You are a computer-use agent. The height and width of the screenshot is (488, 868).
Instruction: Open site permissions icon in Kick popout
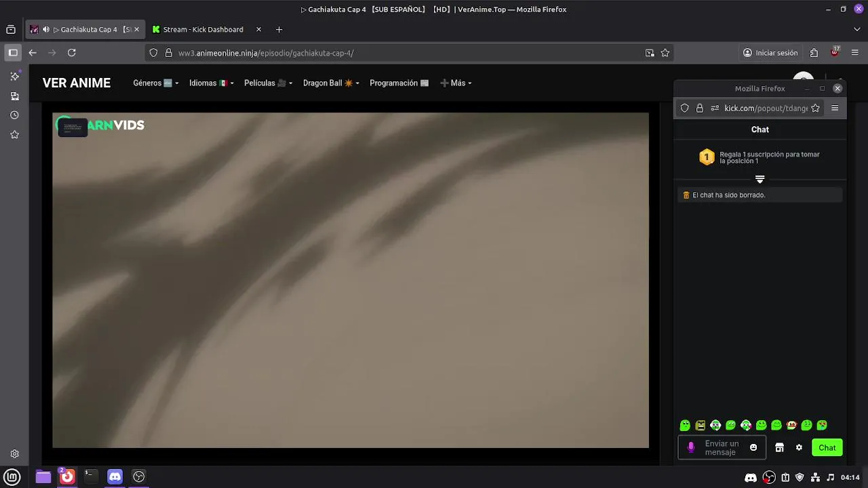click(715, 108)
